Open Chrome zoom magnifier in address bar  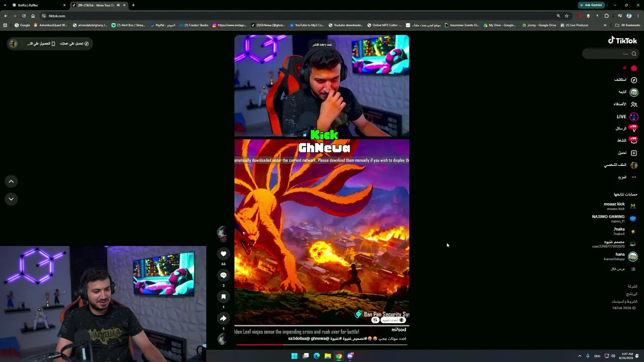pyautogui.click(x=558, y=16)
